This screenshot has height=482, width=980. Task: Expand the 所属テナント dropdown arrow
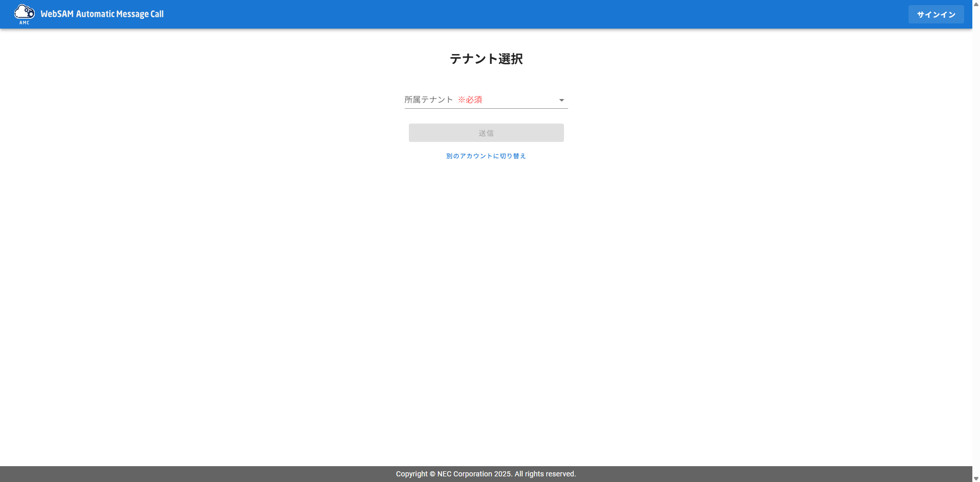561,100
